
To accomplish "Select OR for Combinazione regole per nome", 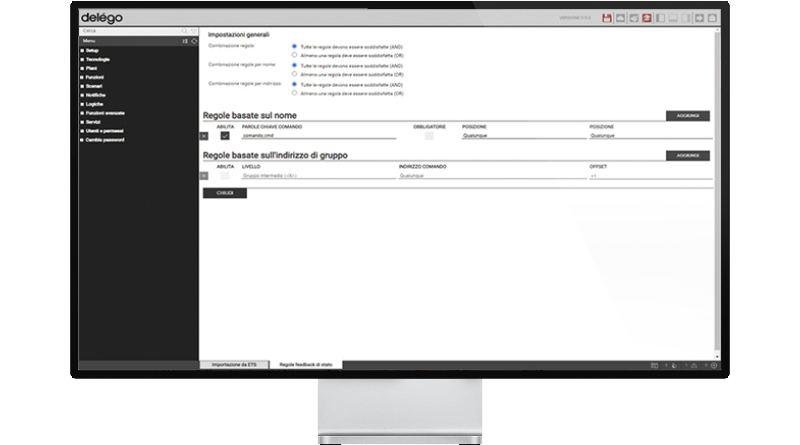I will point(294,74).
